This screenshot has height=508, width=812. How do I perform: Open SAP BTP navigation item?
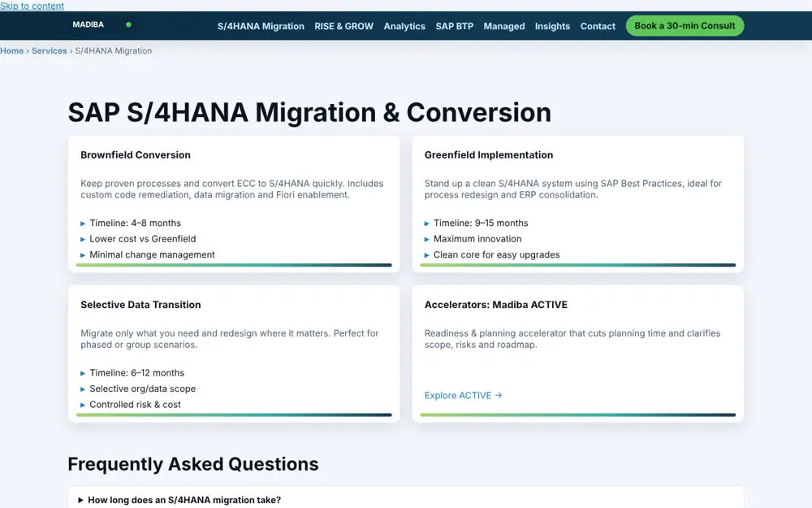pyautogui.click(x=454, y=26)
